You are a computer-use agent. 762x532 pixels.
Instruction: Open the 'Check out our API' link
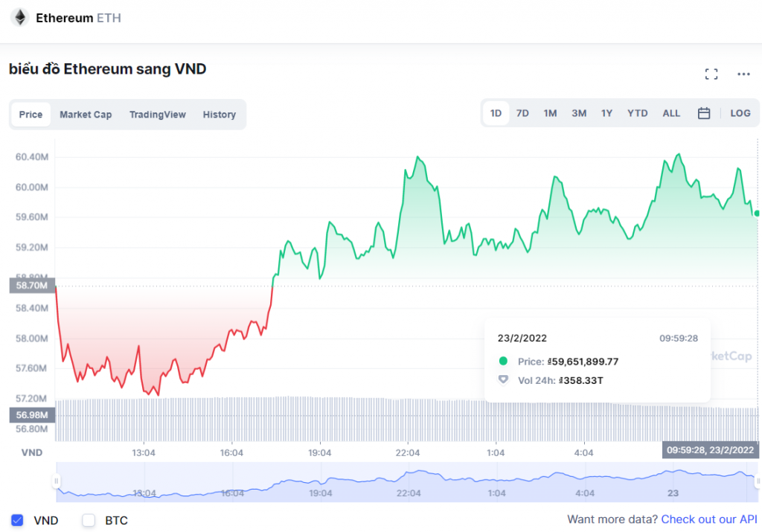(708, 519)
